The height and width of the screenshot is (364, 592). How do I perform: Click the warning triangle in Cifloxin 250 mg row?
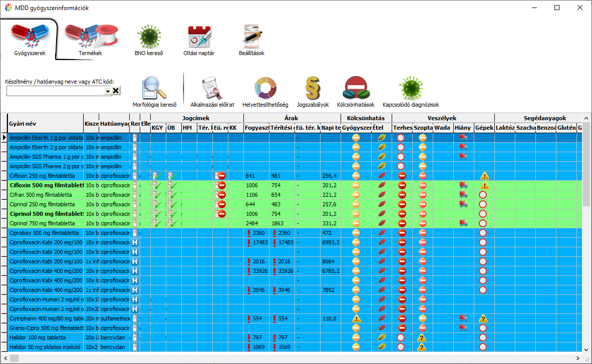tap(484, 176)
